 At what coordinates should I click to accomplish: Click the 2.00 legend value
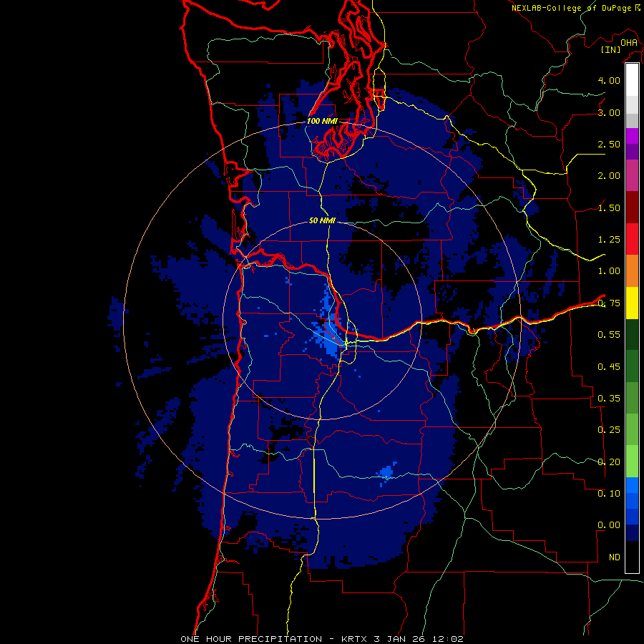(609, 176)
